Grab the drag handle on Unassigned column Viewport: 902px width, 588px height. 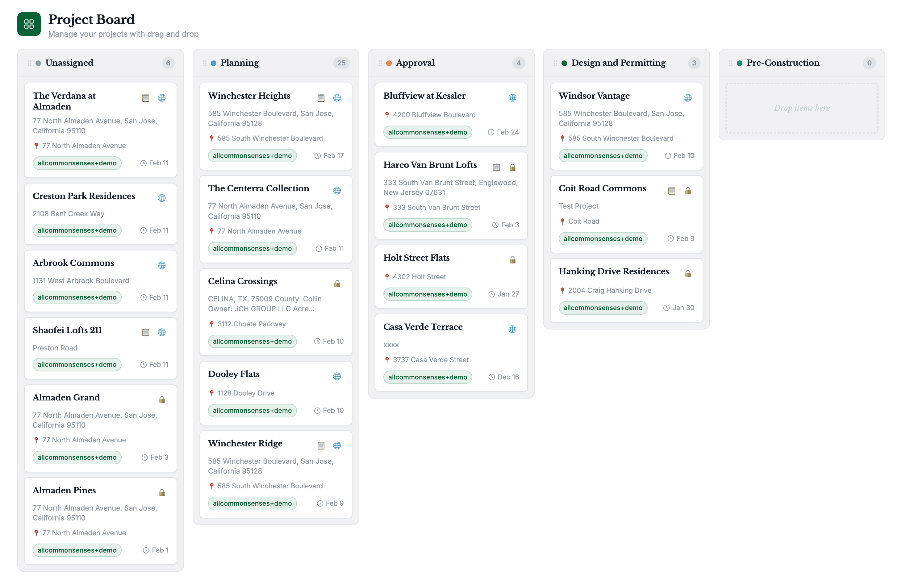coord(30,63)
